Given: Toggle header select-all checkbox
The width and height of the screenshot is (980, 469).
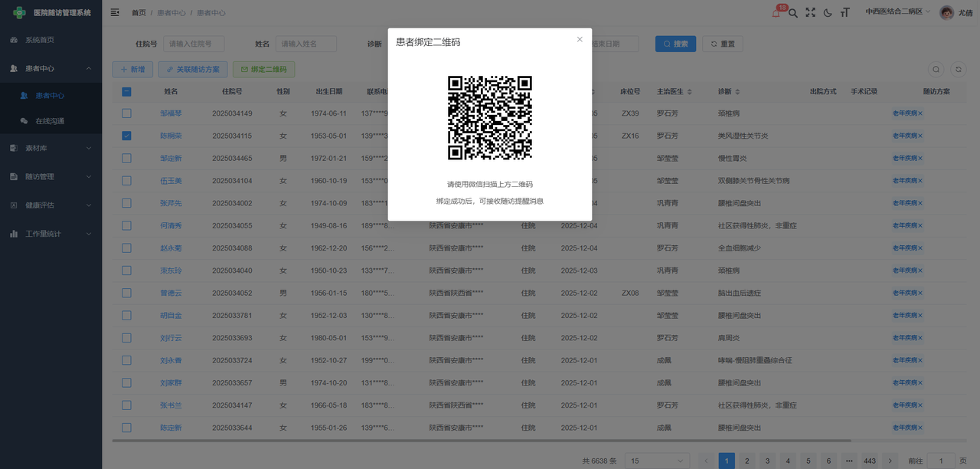Looking at the screenshot, I should click(x=126, y=91).
